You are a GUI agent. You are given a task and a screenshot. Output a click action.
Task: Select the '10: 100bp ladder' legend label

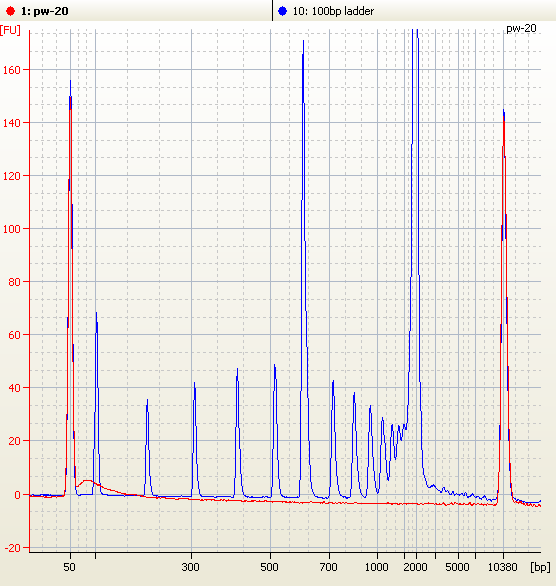coord(333,11)
